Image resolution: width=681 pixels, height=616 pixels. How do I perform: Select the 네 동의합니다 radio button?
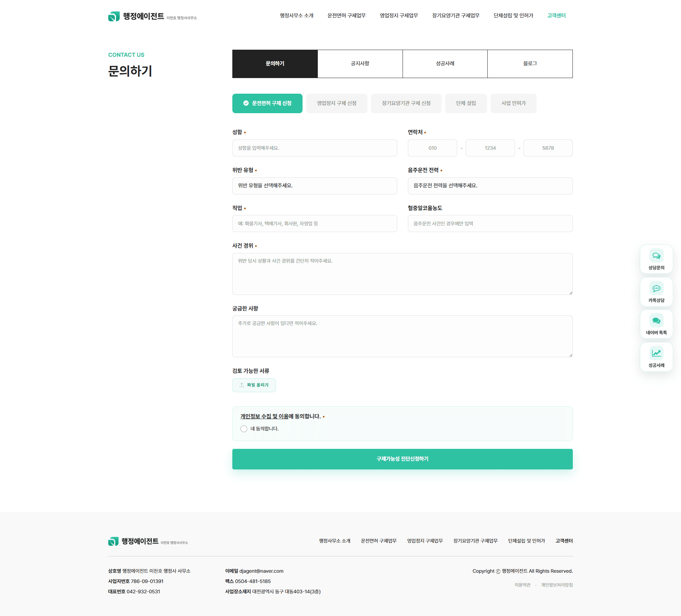[244, 429]
